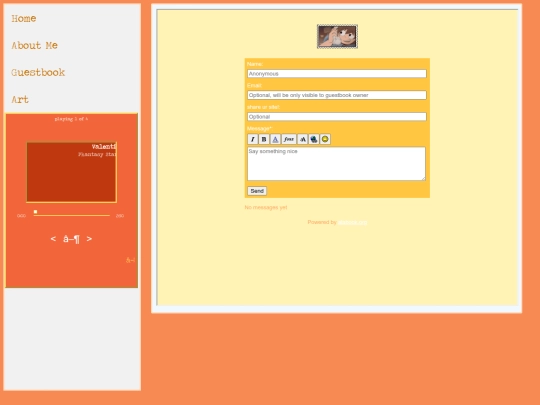Toggle play/pause in the music player
This screenshot has width=540, height=405.
(x=71, y=239)
